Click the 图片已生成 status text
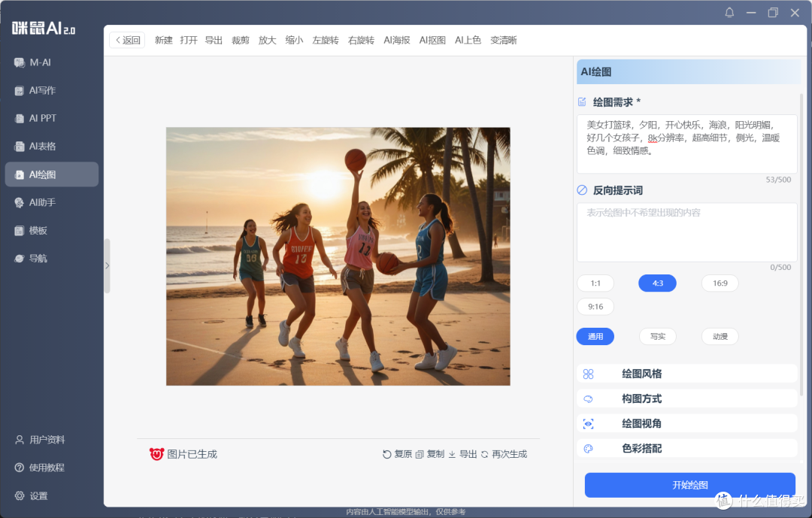 pyautogui.click(x=192, y=454)
